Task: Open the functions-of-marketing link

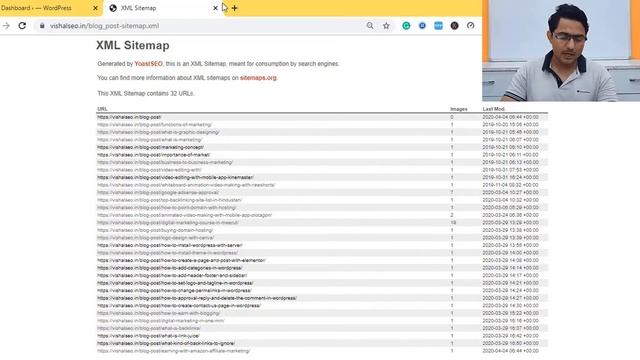Action: (x=154, y=124)
